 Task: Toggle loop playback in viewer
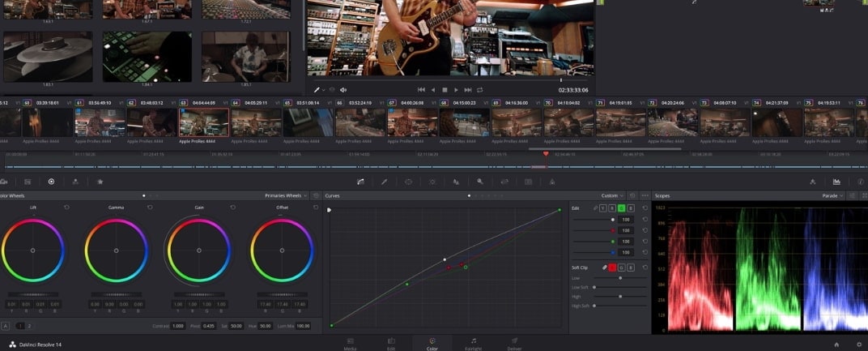click(479, 90)
